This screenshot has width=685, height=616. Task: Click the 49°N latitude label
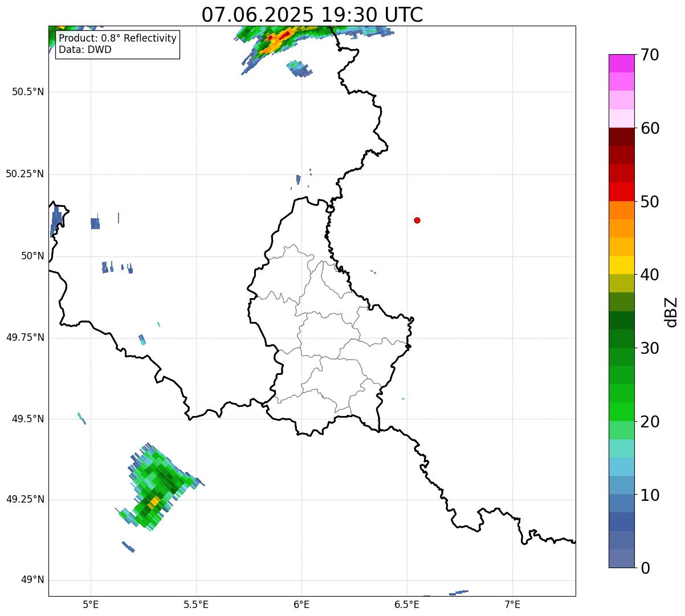click(x=32, y=580)
